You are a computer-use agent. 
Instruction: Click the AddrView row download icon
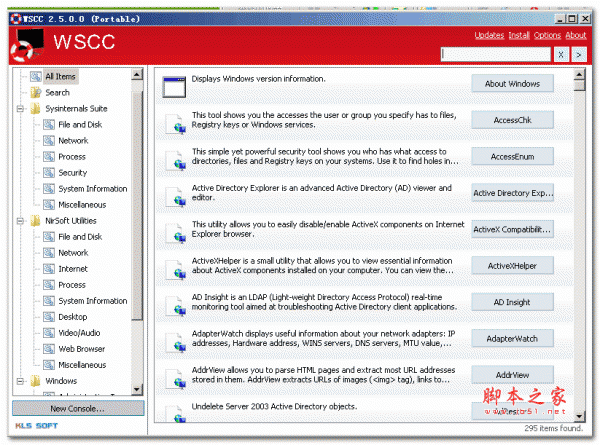(x=176, y=378)
